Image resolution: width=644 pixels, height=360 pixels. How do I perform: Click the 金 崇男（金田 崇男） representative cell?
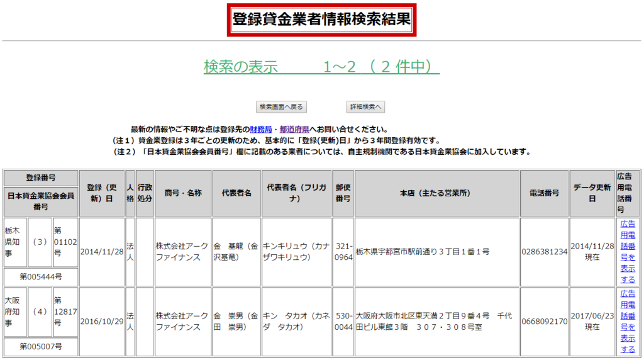tap(236, 322)
